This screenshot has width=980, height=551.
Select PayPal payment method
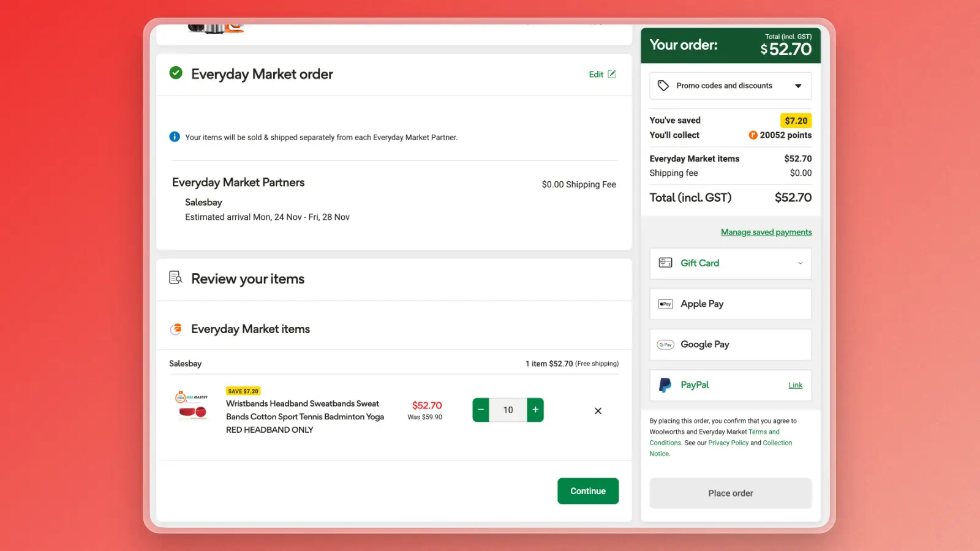coord(731,385)
